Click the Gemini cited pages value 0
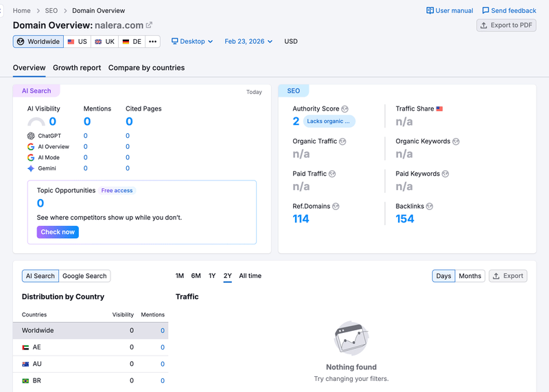 [x=128, y=168]
